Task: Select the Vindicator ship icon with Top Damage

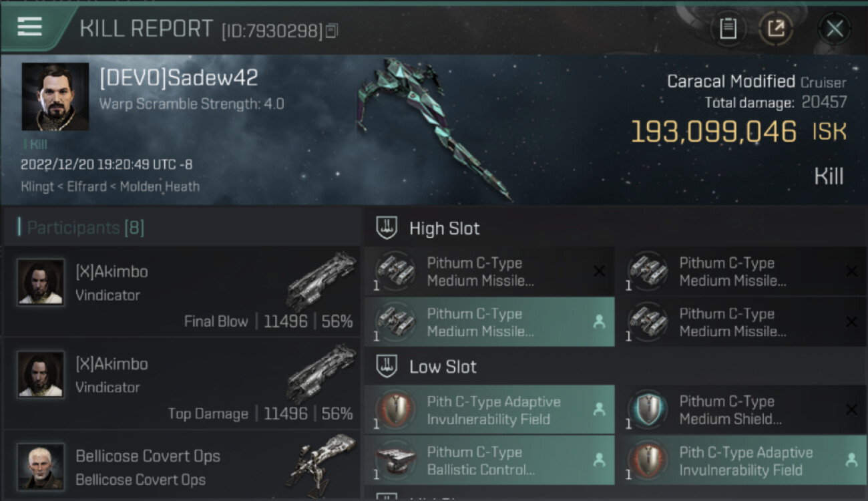Action: 321,372
